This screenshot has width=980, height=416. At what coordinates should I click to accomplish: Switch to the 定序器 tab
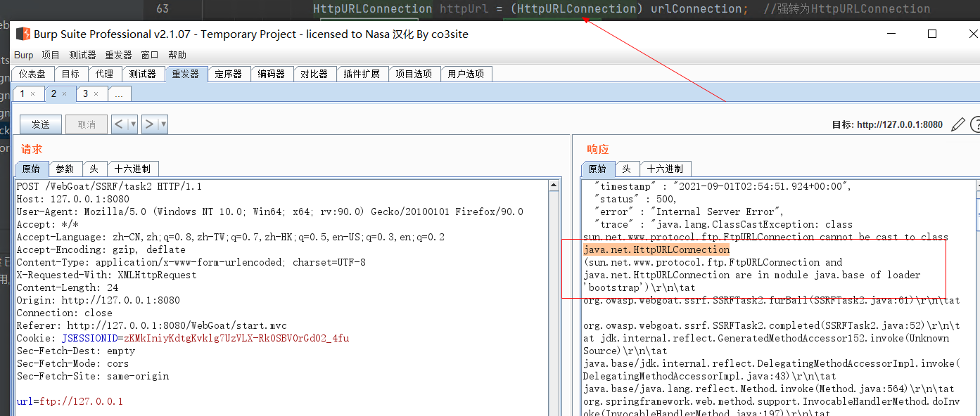229,74
